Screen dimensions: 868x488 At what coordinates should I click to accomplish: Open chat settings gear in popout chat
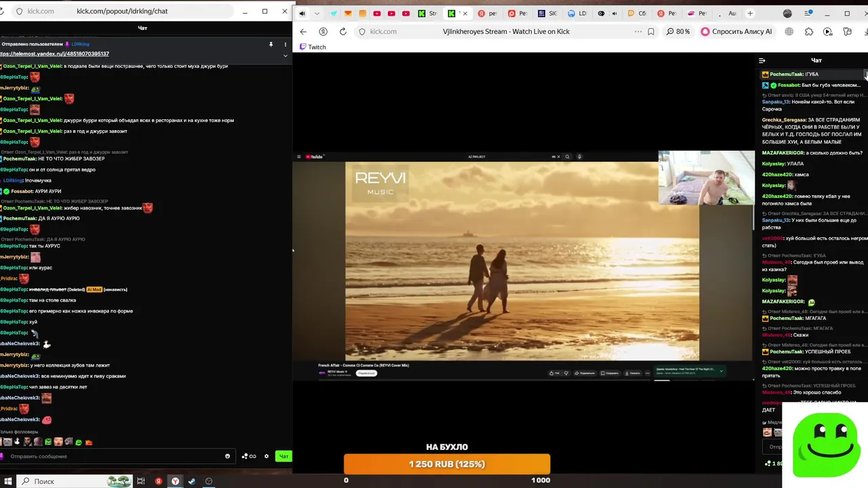point(267,456)
